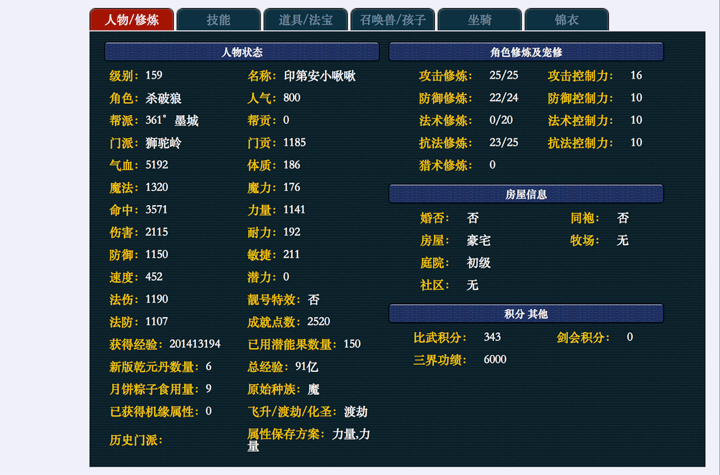Click the 角色修炼及宠修 section header
This screenshot has height=475, width=720.
click(x=526, y=52)
